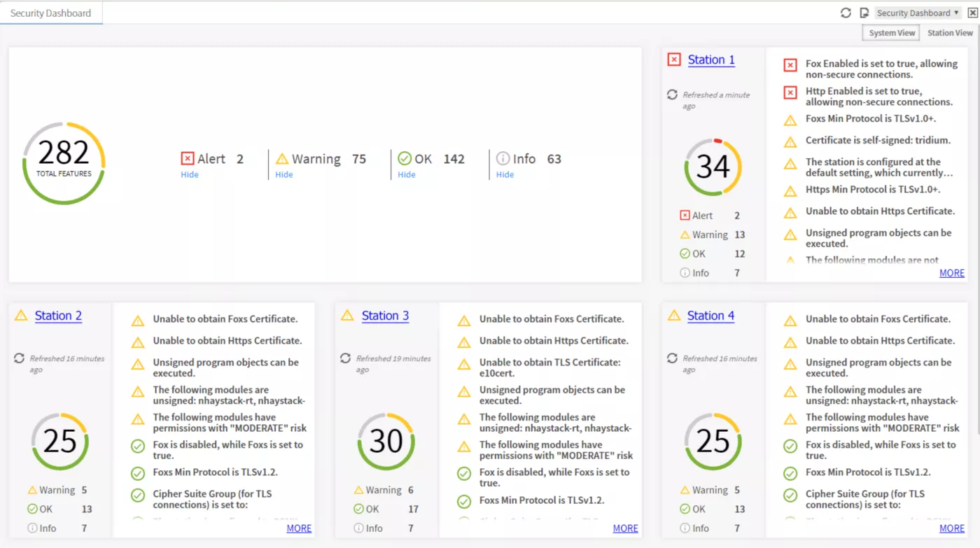Viewport: 980px width, 548px height.
Task: Expand Station 3 list with MORE
Action: point(625,528)
